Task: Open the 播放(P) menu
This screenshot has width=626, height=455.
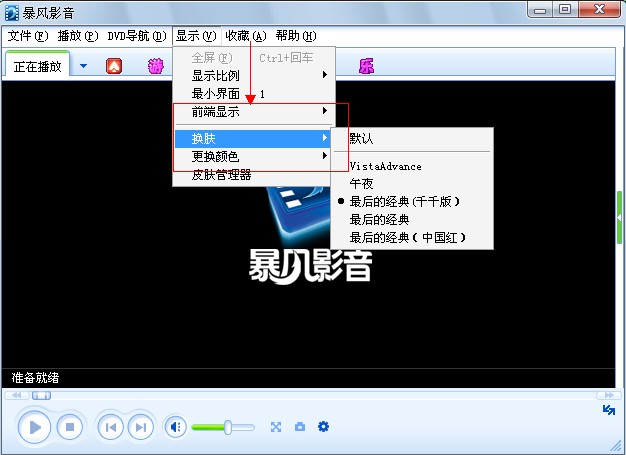Action: click(x=77, y=36)
